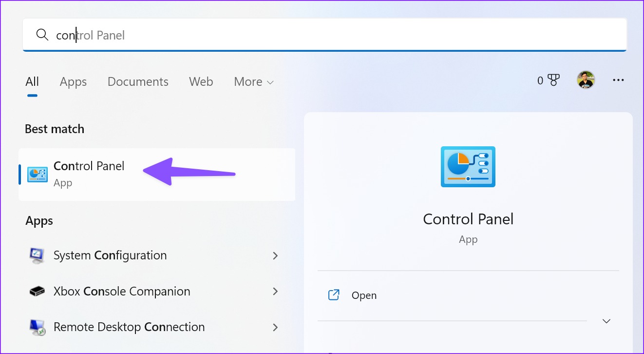Switch to the Web search tab
Viewport: 644px width, 354px height.
(x=201, y=81)
